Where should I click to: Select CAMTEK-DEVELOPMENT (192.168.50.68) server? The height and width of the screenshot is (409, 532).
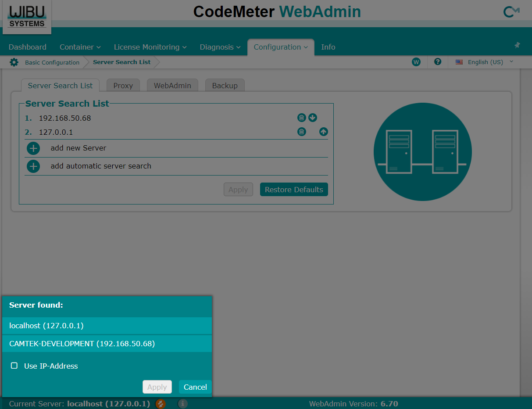(x=107, y=344)
